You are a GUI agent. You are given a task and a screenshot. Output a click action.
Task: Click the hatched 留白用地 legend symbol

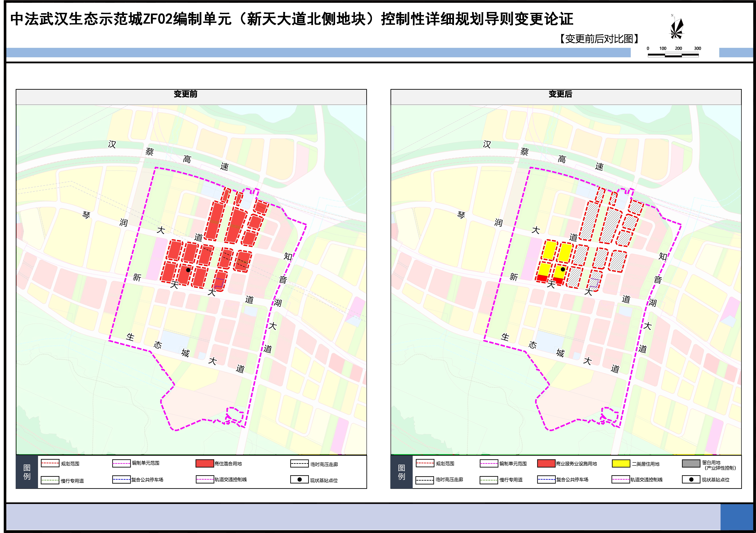[x=691, y=464]
